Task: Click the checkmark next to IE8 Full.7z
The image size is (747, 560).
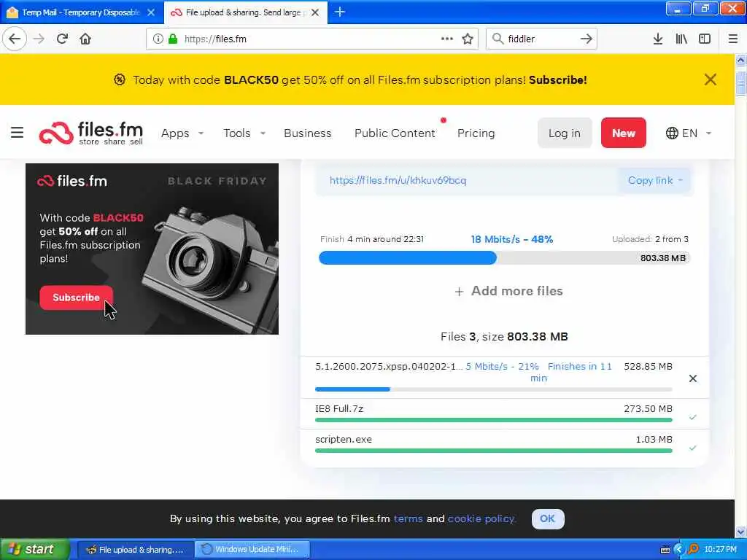Action: [x=693, y=417]
